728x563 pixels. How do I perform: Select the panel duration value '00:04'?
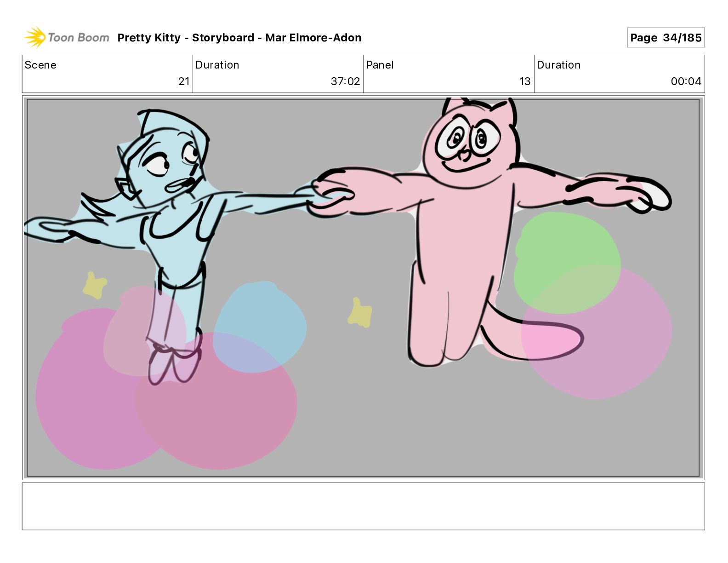point(686,81)
